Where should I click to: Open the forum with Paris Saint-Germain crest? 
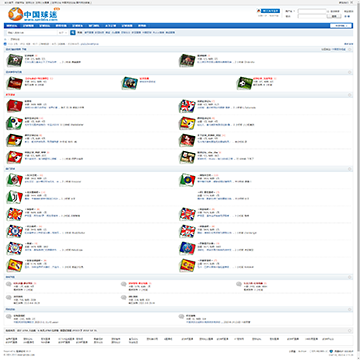(187, 248)
